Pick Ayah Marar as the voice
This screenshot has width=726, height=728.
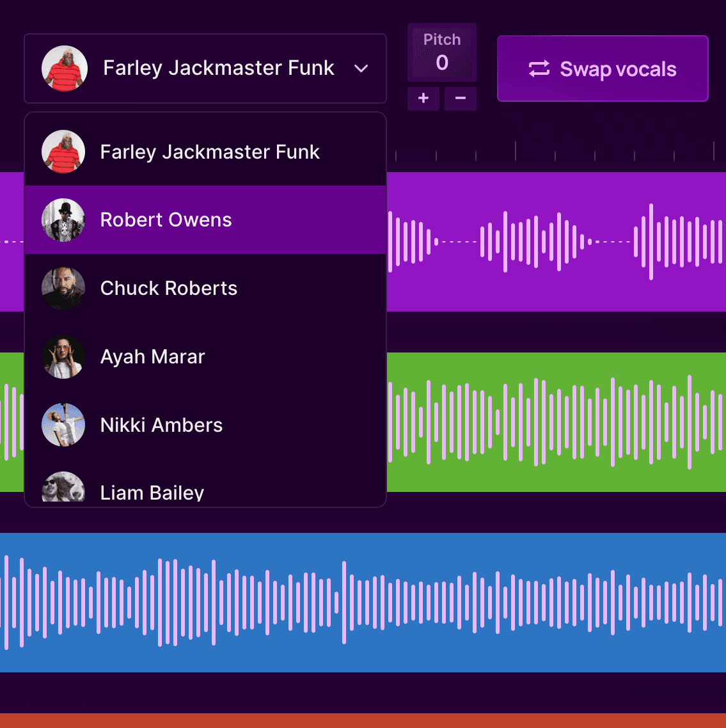pyautogui.click(x=153, y=357)
